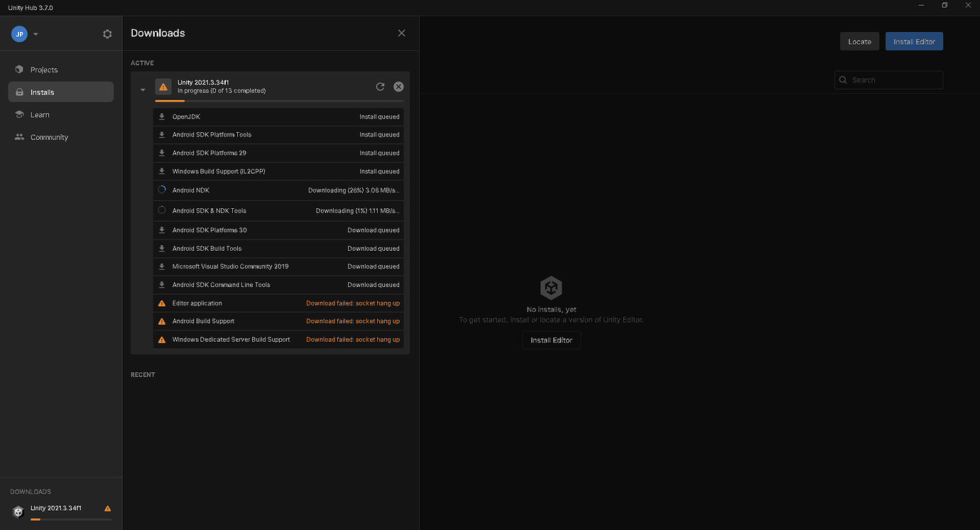Click the Locate button
The width and height of the screenshot is (980, 530).
[x=859, y=40]
